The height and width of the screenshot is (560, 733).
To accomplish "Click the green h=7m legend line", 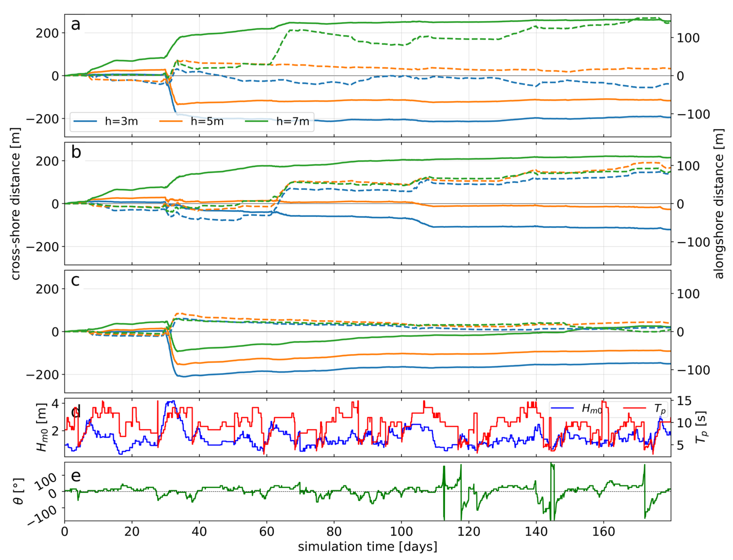I will [257, 121].
